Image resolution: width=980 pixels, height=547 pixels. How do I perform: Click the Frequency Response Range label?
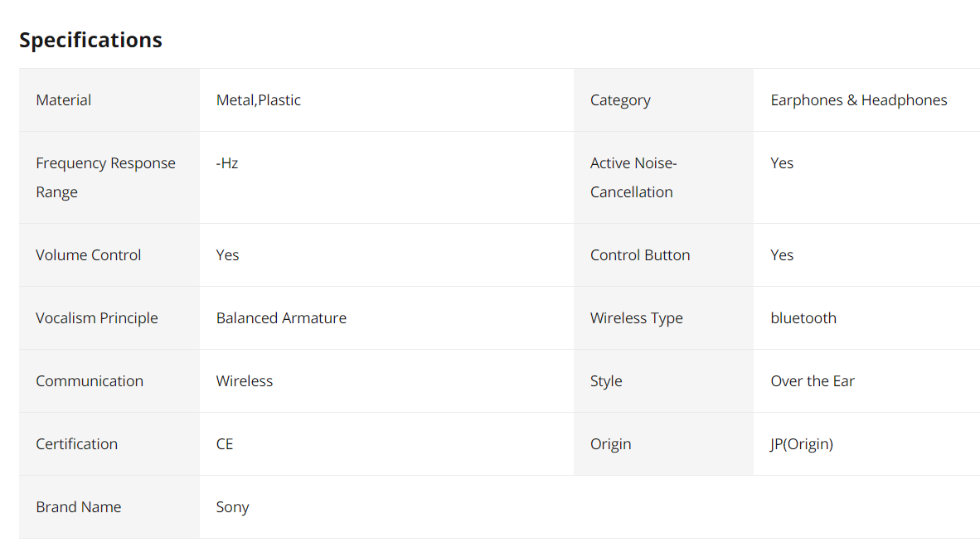105,177
